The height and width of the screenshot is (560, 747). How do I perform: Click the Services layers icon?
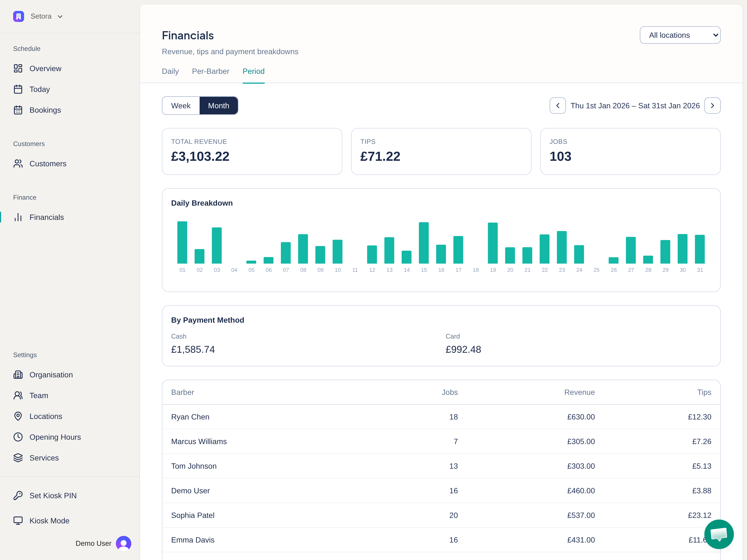coord(18,458)
